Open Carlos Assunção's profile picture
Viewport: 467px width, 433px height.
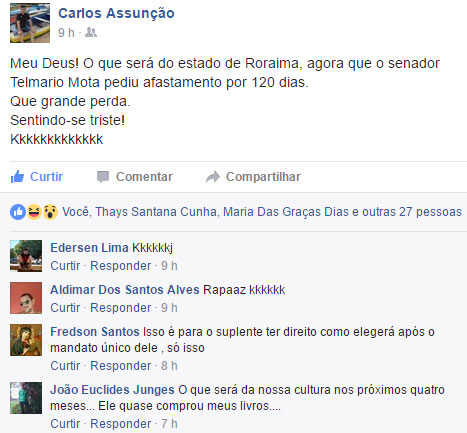pyautogui.click(x=30, y=23)
